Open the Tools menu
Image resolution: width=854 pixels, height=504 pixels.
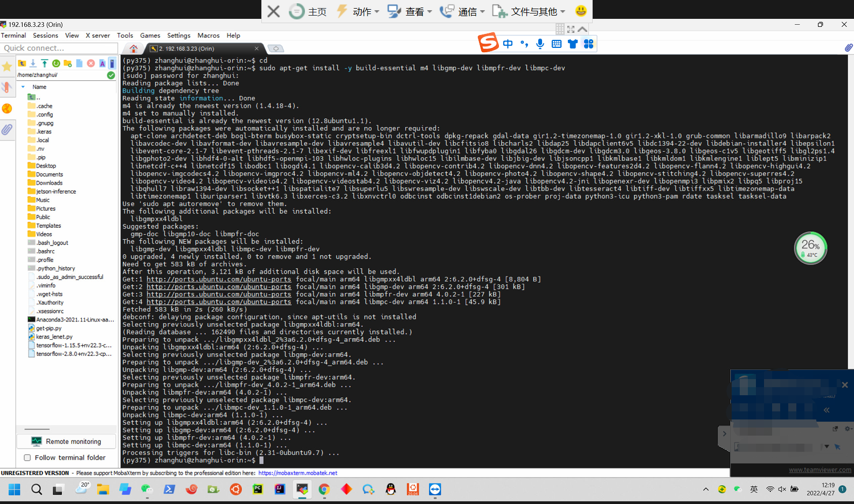(125, 36)
